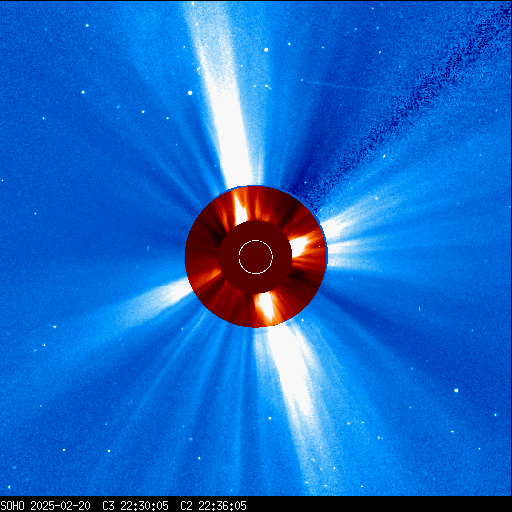The width and height of the screenshot is (512, 512).
Task: Click the dark inner occulting disk around the circle
Action: pos(256,257)
